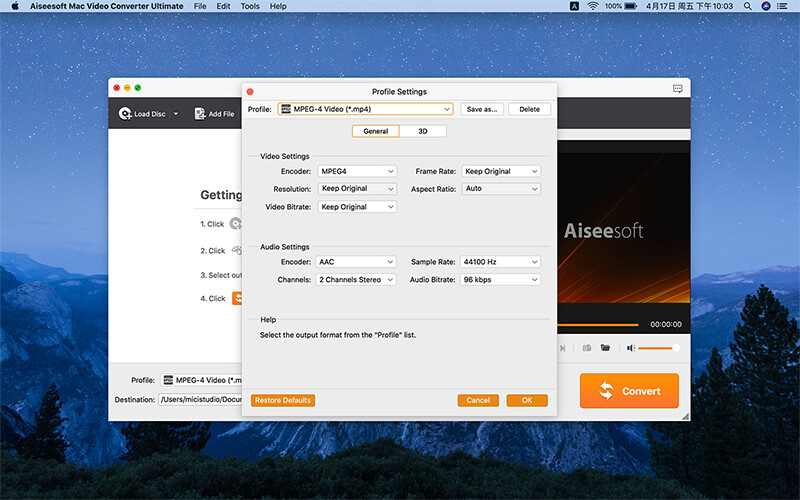Click orange convert icon in step 4
Image resolution: width=800 pixels, height=500 pixels.
[x=237, y=298]
